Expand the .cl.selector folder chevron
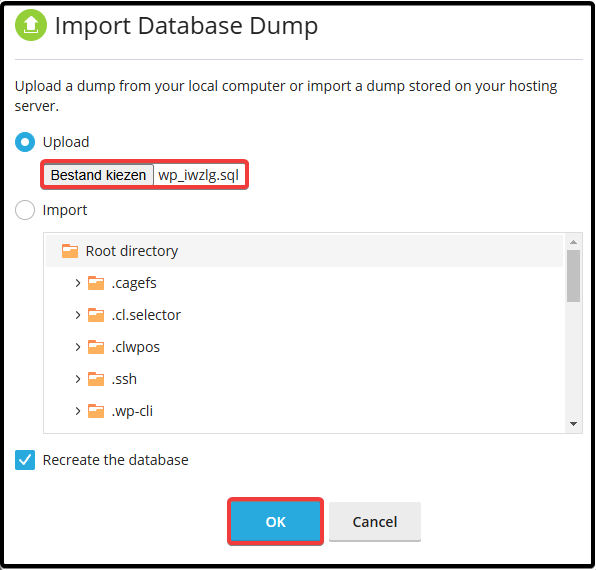 pyautogui.click(x=78, y=315)
